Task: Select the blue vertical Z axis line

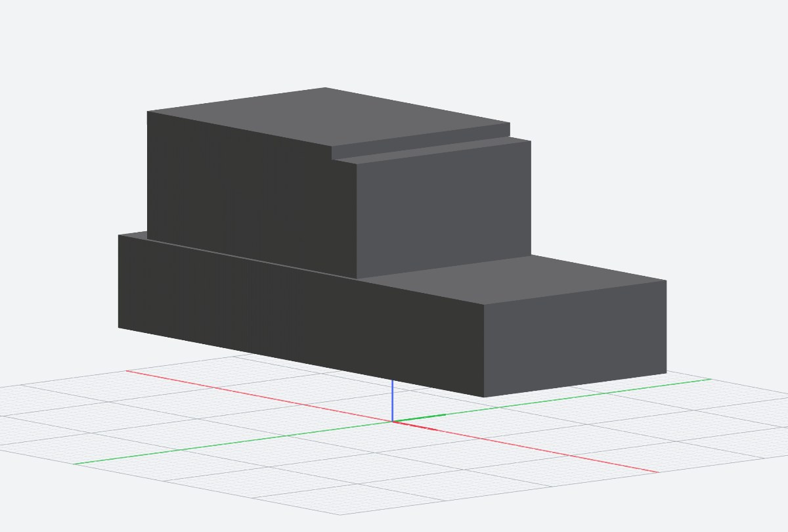Action: click(x=392, y=401)
